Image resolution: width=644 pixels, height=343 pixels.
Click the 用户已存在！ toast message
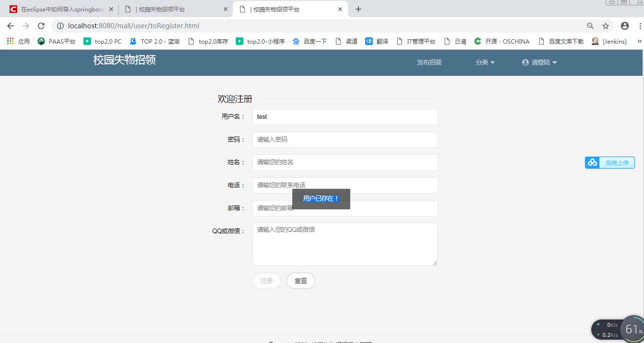pos(321,199)
